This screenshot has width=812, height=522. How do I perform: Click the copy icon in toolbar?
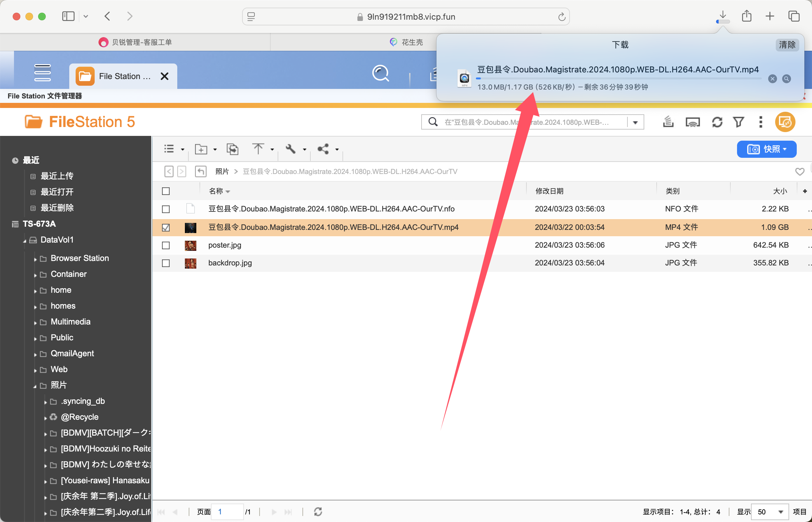coord(233,149)
